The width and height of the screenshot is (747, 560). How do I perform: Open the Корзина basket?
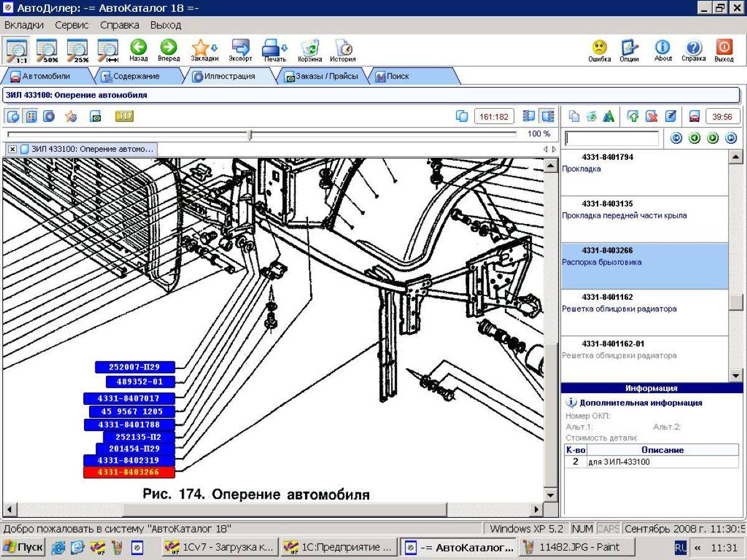(309, 50)
